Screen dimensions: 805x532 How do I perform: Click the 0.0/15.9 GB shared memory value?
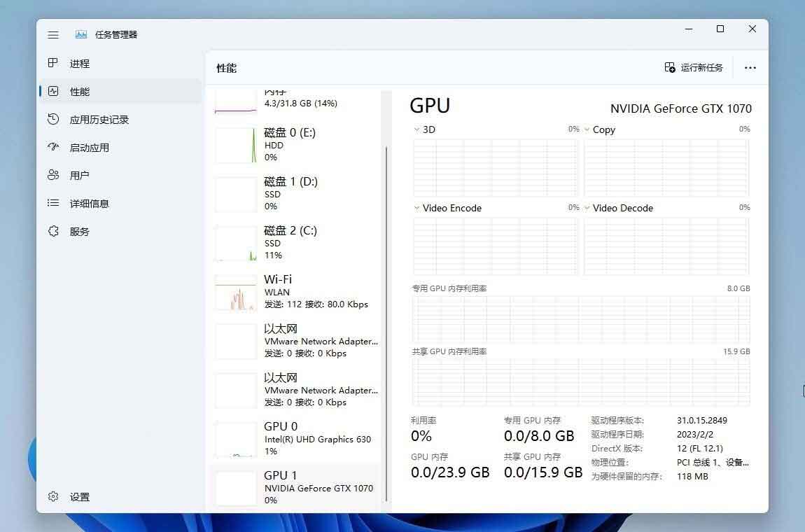pyautogui.click(x=542, y=472)
